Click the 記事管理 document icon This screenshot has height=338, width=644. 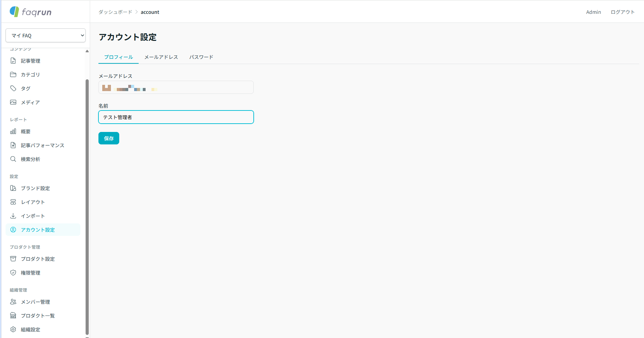tap(13, 61)
